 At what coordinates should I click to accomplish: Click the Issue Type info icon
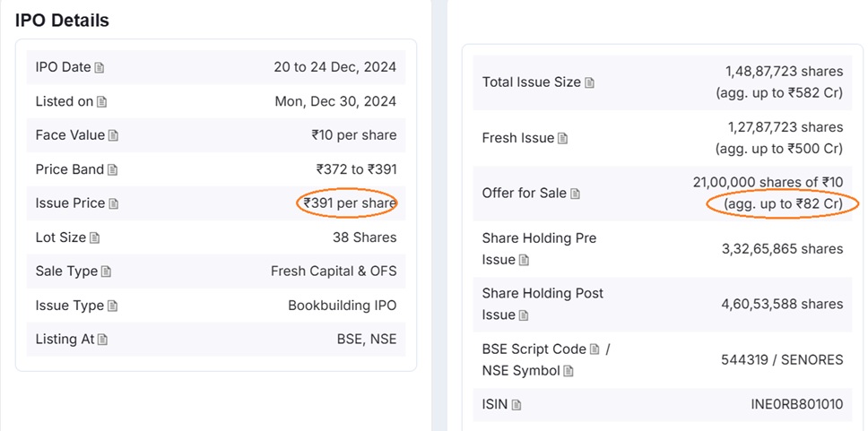(113, 306)
